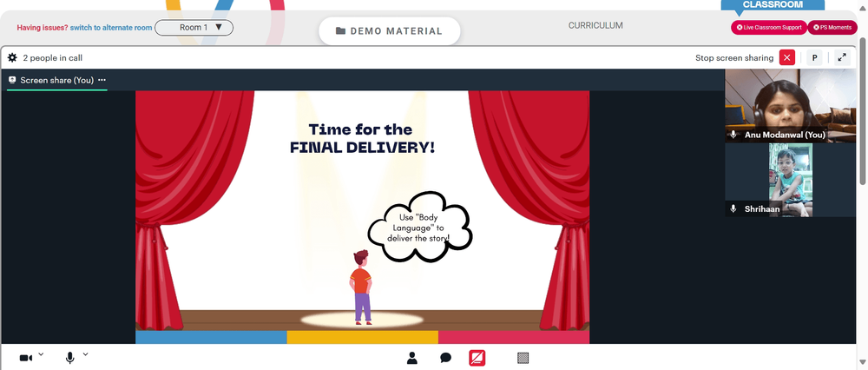Image resolution: width=868 pixels, height=370 pixels.
Task: Expand microphone device options chevron
Action: point(85,354)
